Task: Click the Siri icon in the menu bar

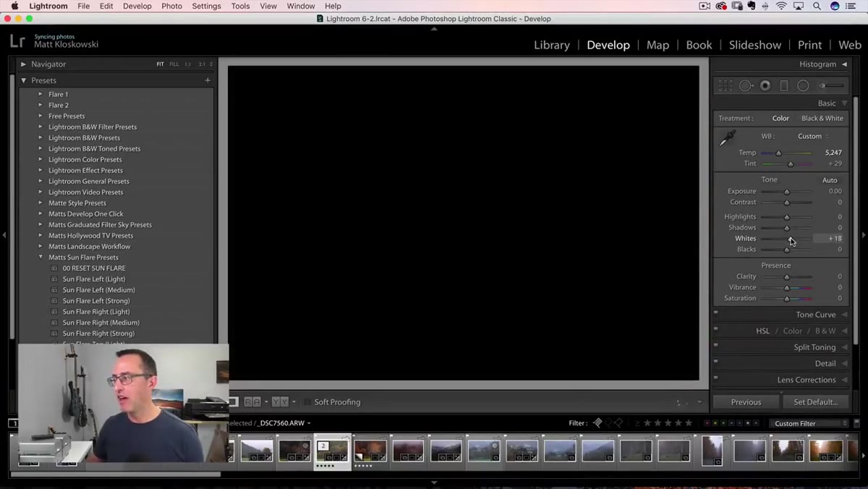Action: pyautogui.click(x=835, y=6)
